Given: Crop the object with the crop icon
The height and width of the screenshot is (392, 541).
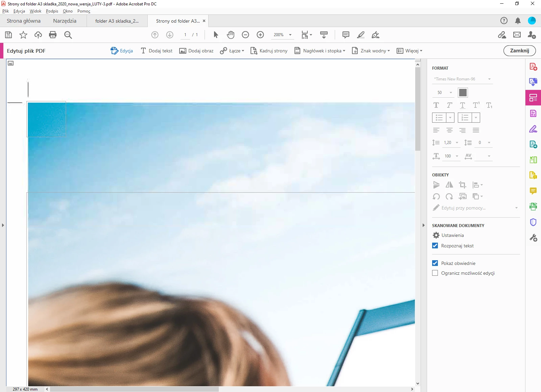Looking at the screenshot, I should point(463,185).
